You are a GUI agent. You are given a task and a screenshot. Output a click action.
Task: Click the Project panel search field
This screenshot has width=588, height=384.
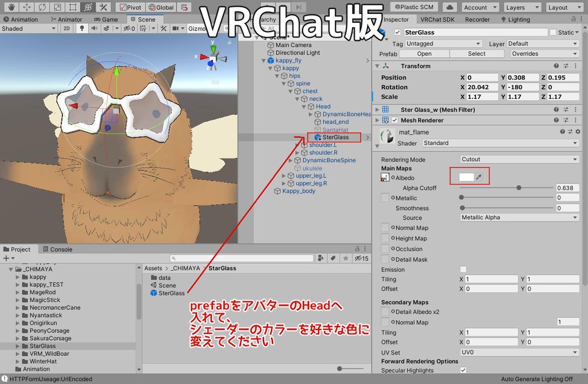[x=242, y=258]
